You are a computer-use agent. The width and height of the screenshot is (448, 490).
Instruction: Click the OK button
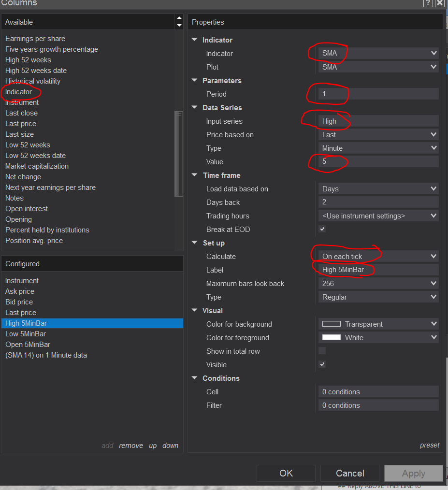click(286, 473)
